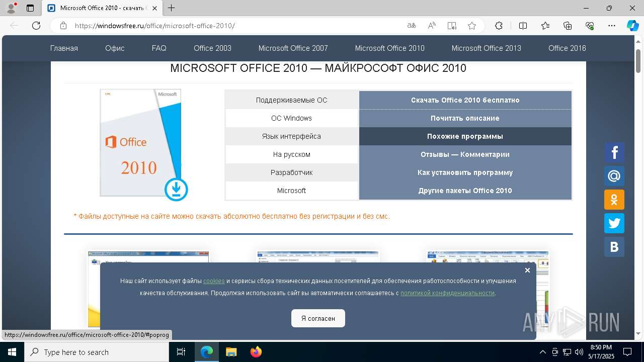Click Edge icon in taskbar
Image resolution: width=644 pixels, height=362 pixels.
coord(207,352)
